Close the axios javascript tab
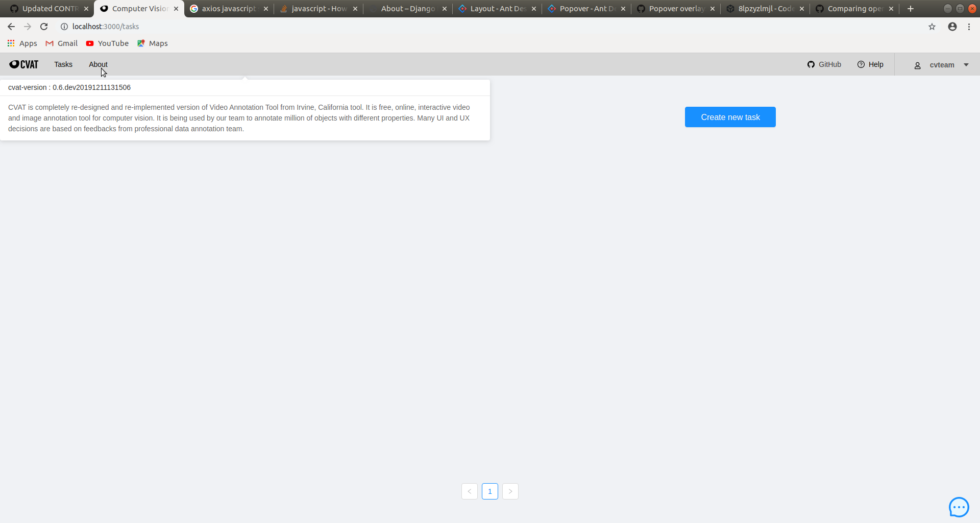The image size is (980, 523). 266,9
